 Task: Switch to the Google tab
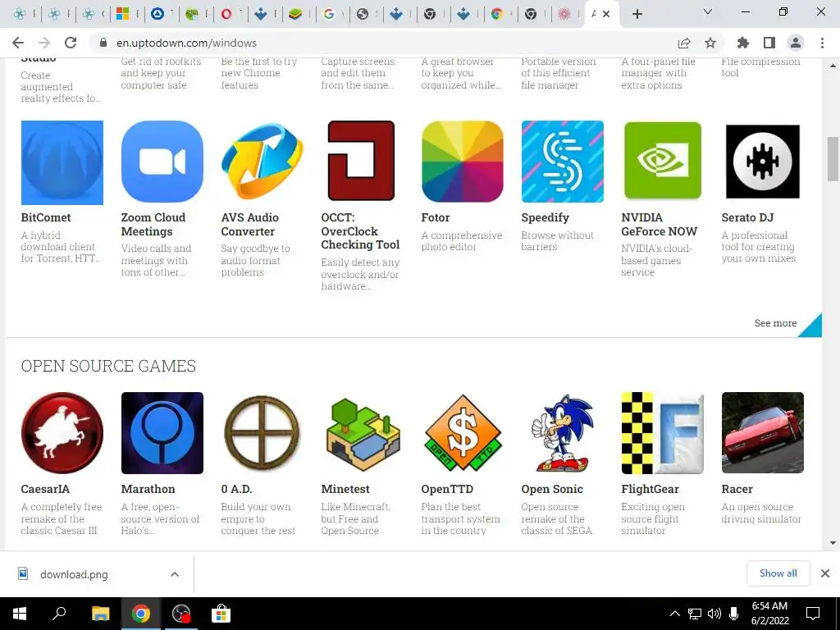(333, 14)
